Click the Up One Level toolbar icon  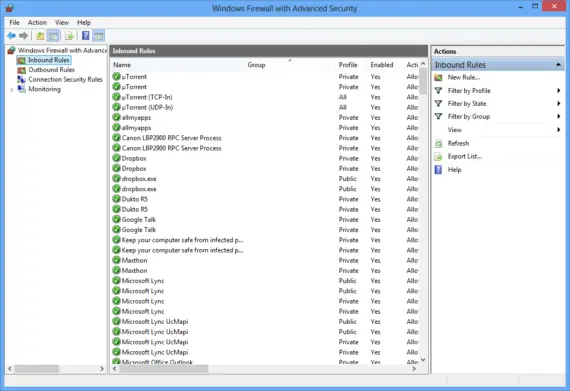click(x=40, y=36)
